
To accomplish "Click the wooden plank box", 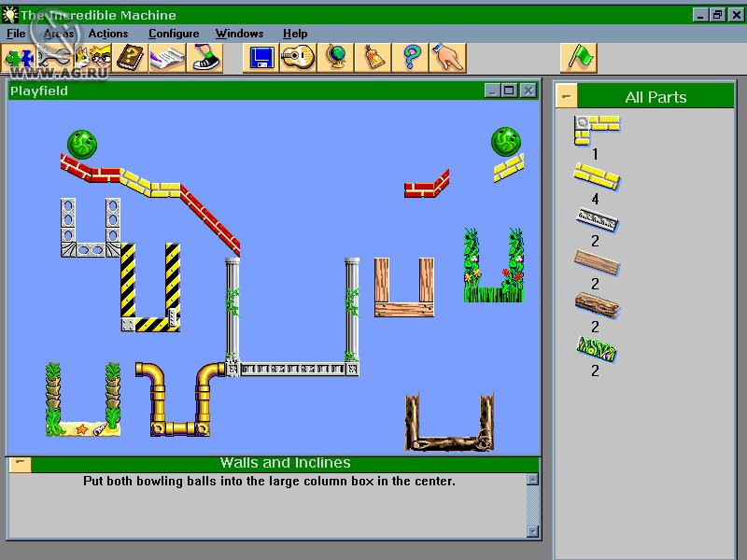I will 404,287.
